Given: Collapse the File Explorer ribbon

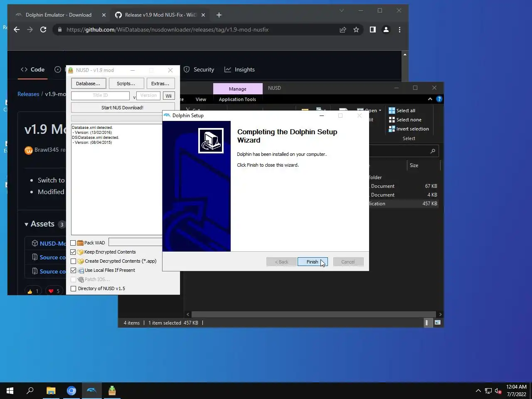Looking at the screenshot, I should [430, 99].
